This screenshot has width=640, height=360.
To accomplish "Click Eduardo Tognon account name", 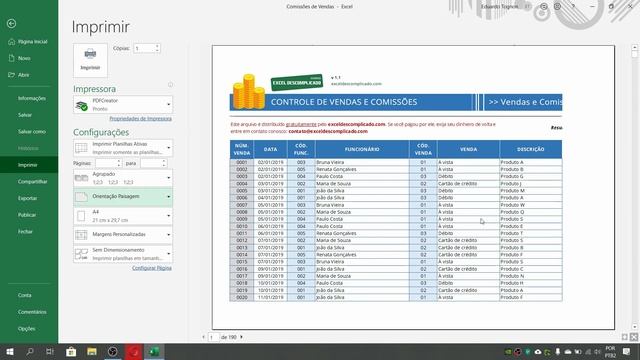I will [x=499, y=7].
